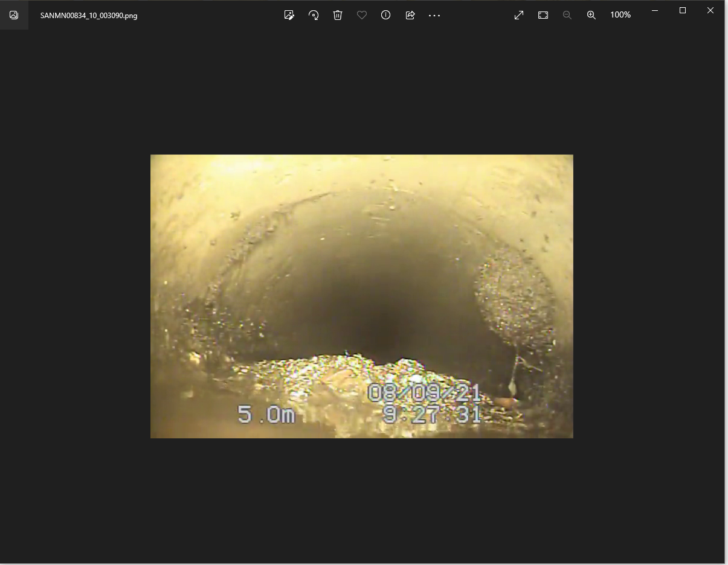
Task: Maximize the Photos window
Action: [x=683, y=10]
